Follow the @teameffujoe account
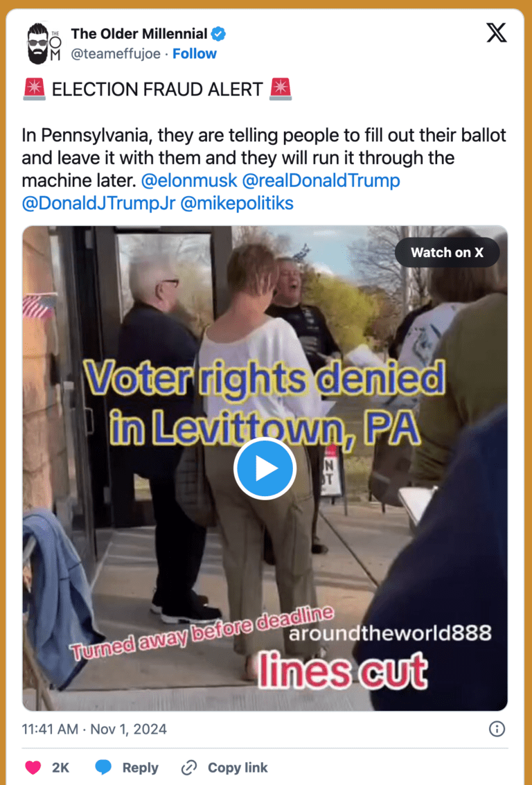Viewport: 532px width, 785px height. pos(194,53)
